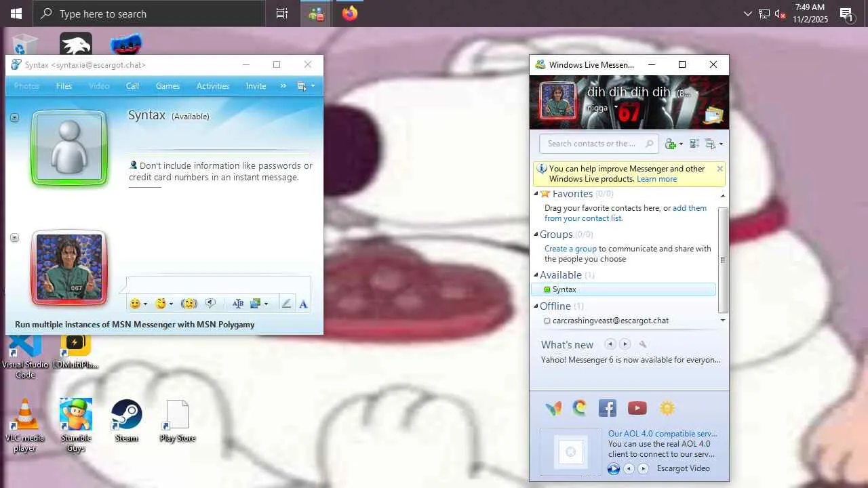The height and width of the screenshot is (488, 868).
Task: Dismiss the improve Messenger notice
Action: [x=719, y=169]
